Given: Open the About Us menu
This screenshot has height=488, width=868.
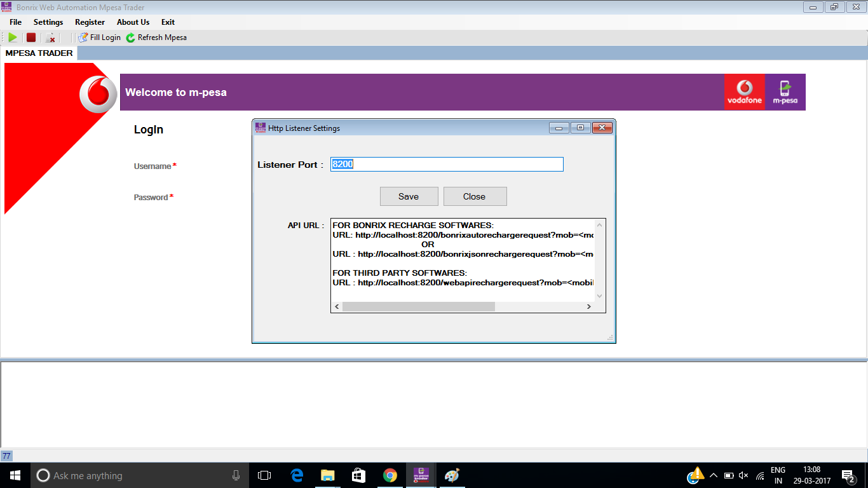Looking at the screenshot, I should (x=133, y=22).
